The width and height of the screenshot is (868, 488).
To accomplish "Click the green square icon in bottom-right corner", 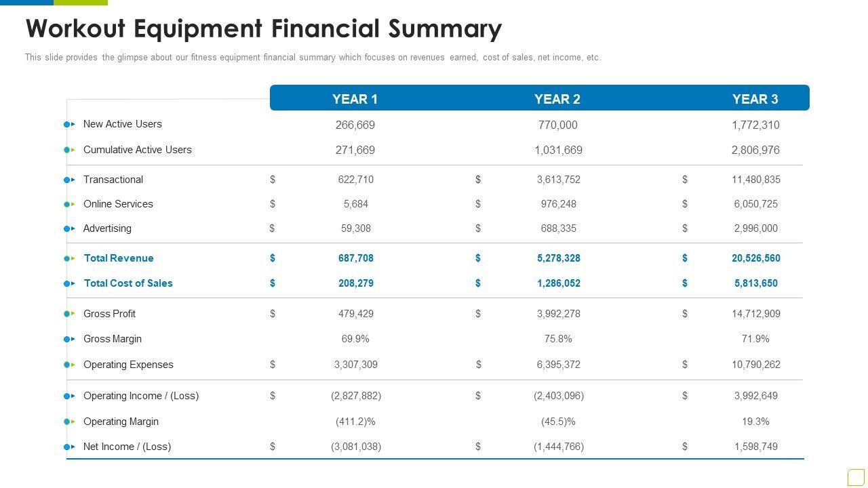I will coord(856,477).
